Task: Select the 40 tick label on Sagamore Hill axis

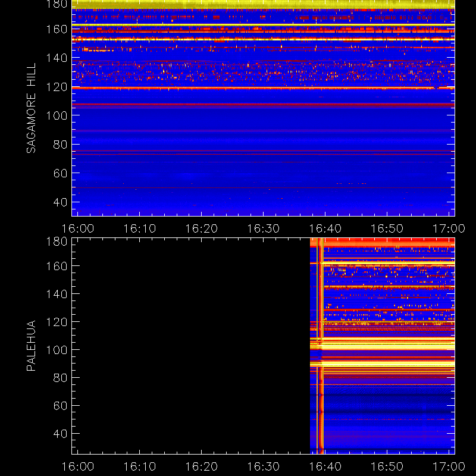Action: point(60,202)
